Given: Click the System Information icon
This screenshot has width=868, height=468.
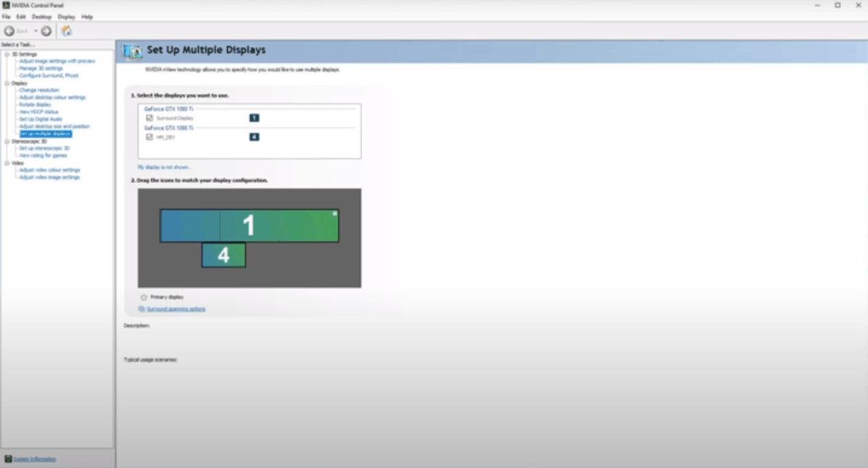Looking at the screenshot, I should (x=8, y=459).
